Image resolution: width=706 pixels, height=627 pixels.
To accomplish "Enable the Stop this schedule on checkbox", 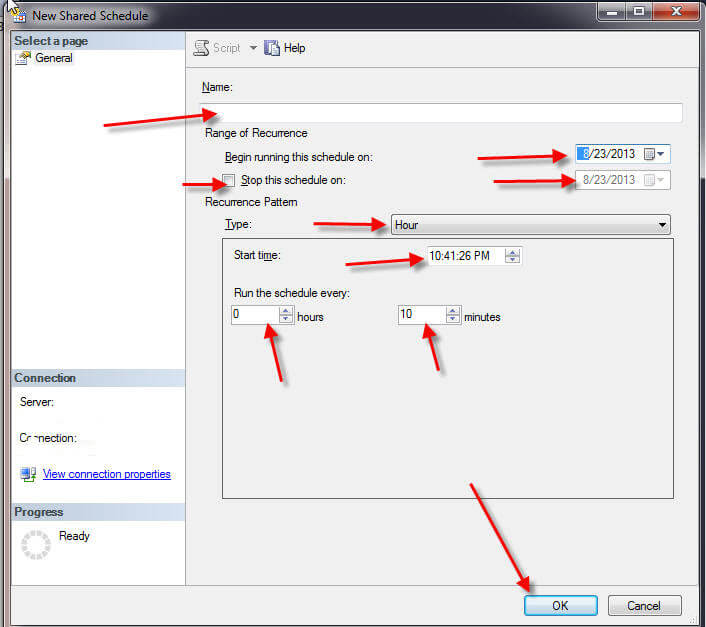I will point(229,180).
